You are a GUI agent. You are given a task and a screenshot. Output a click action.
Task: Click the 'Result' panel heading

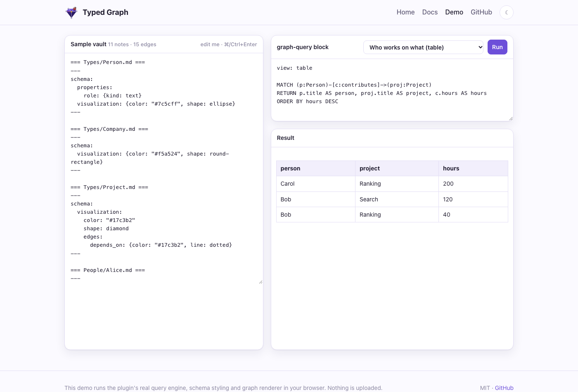pyautogui.click(x=286, y=138)
